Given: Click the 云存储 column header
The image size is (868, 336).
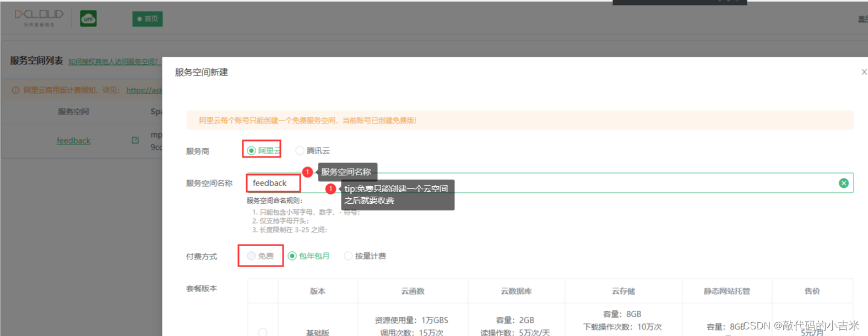Looking at the screenshot, I should tap(623, 291).
